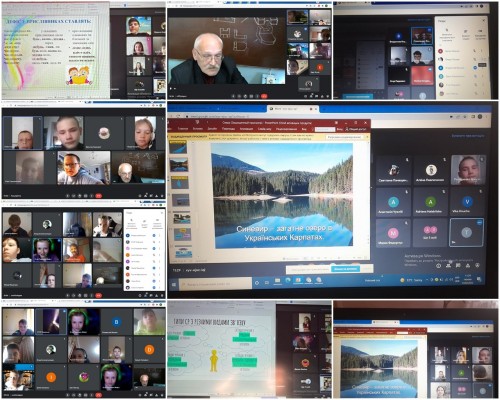The width and height of the screenshot is (500, 400).
Task: Select the teal A avatar participant tile
Action: 393,203
